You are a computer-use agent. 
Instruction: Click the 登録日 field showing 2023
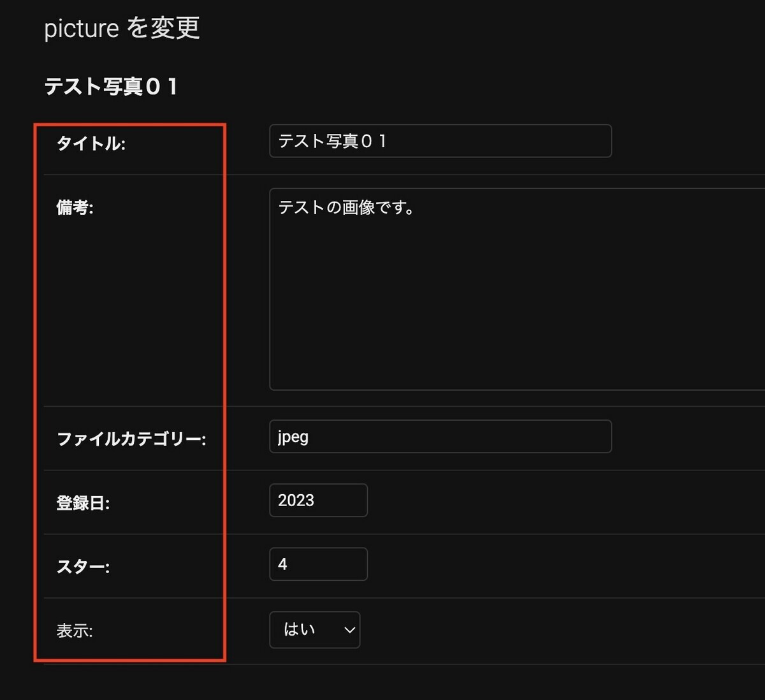point(319,500)
